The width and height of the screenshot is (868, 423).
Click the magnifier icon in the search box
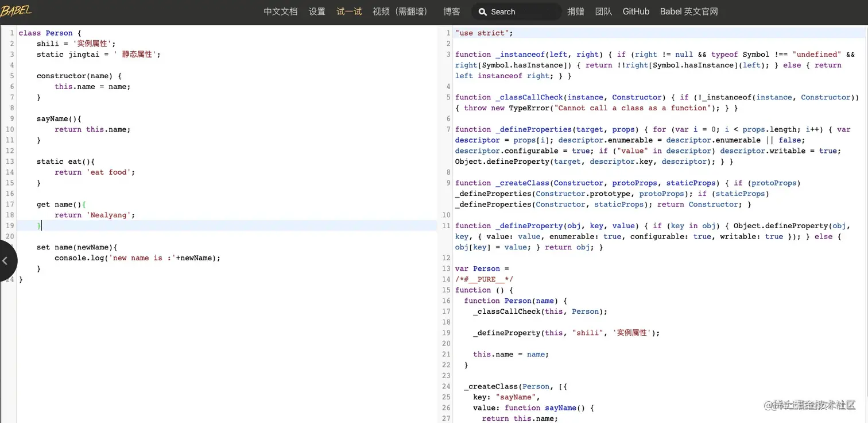click(x=482, y=12)
